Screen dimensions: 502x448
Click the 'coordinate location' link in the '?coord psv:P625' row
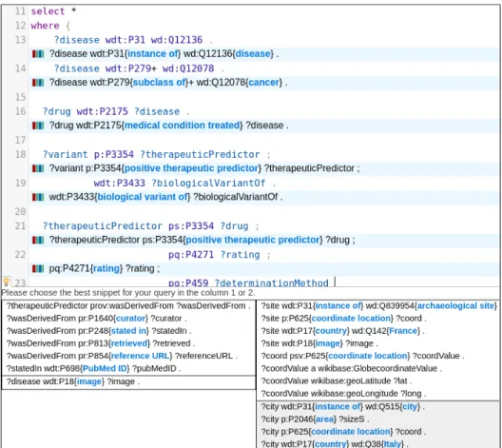coord(368,356)
